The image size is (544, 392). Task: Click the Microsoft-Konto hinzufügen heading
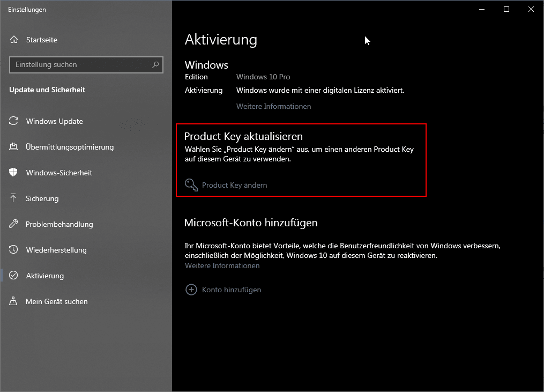(251, 223)
